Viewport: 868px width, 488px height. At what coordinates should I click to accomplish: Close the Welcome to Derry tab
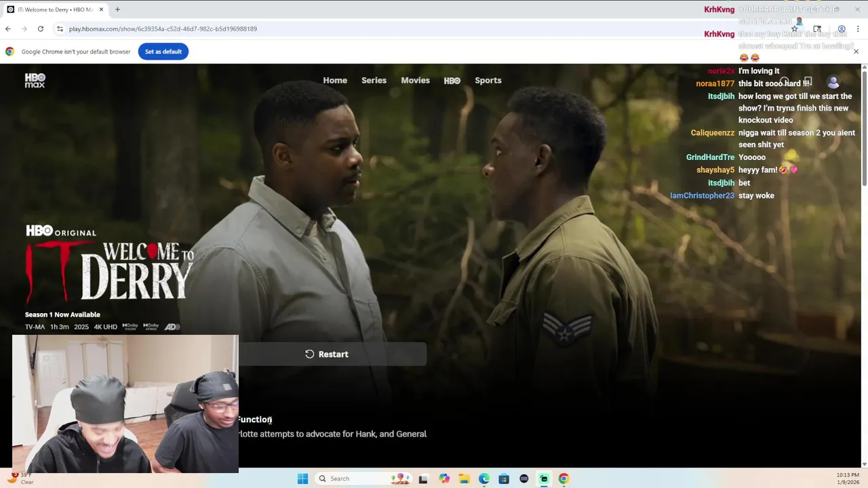coord(101,9)
